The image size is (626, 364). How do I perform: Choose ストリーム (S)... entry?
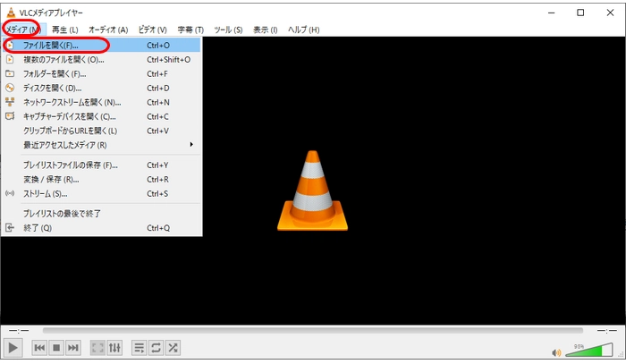(x=101, y=193)
